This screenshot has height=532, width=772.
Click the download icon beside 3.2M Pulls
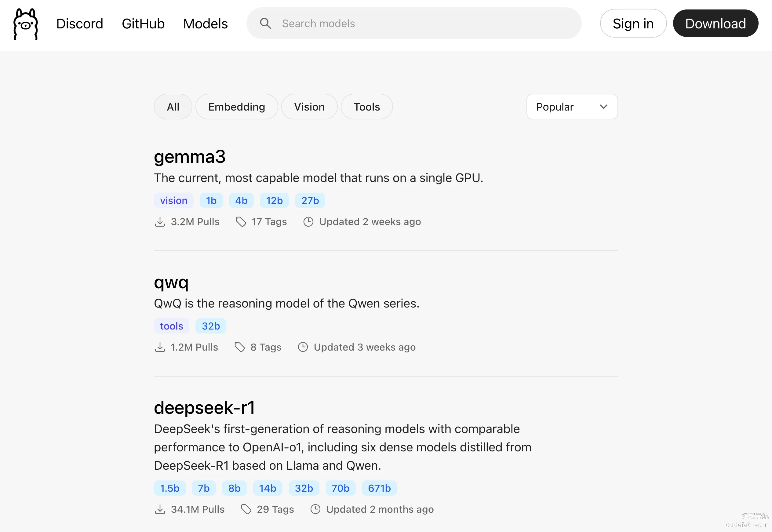click(x=160, y=222)
